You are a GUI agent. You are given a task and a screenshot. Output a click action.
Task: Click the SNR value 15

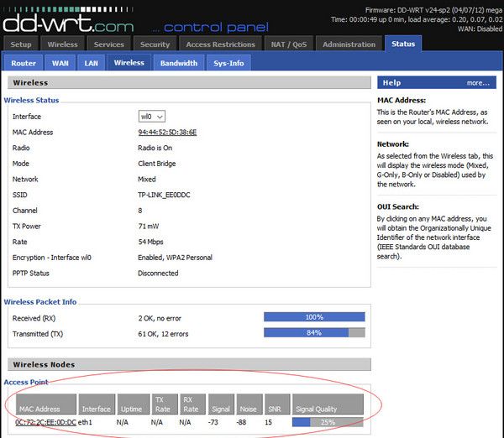tap(269, 422)
